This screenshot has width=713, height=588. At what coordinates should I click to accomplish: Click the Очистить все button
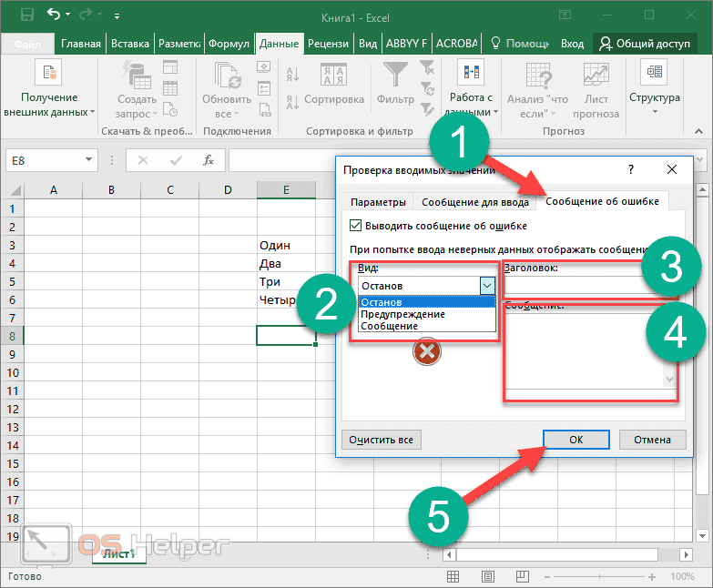pos(382,440)
